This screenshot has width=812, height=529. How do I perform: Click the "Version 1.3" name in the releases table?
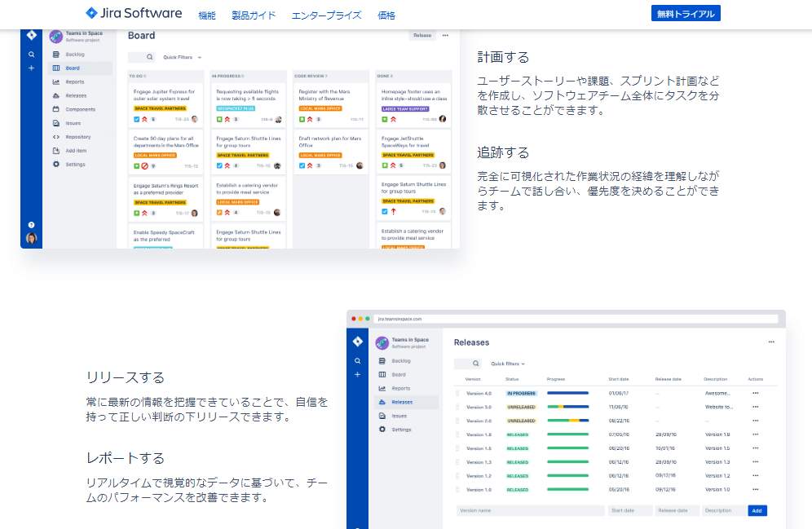point(479,462)
